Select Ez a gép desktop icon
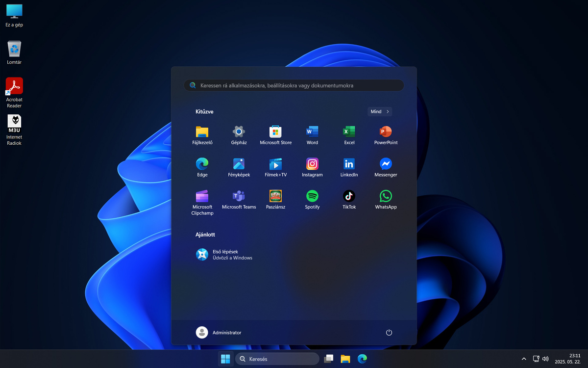Screen dimensions: 588x368 tap(14, 15)
